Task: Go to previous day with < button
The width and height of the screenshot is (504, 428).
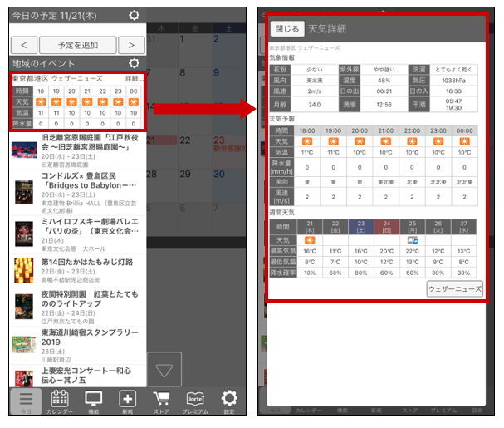Action: click(x=24, y=44)
